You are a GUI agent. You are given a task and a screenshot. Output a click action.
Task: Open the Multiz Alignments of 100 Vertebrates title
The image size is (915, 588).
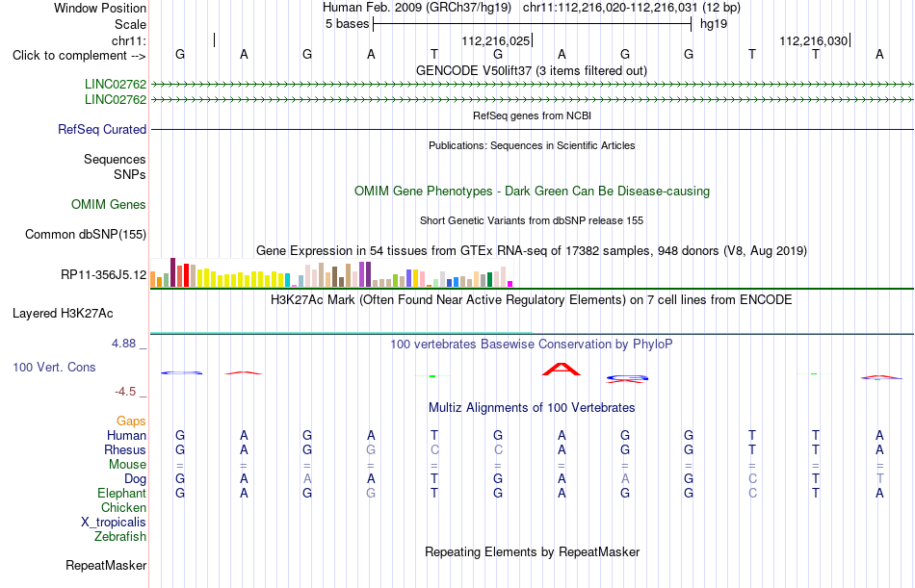click(532, 408)
